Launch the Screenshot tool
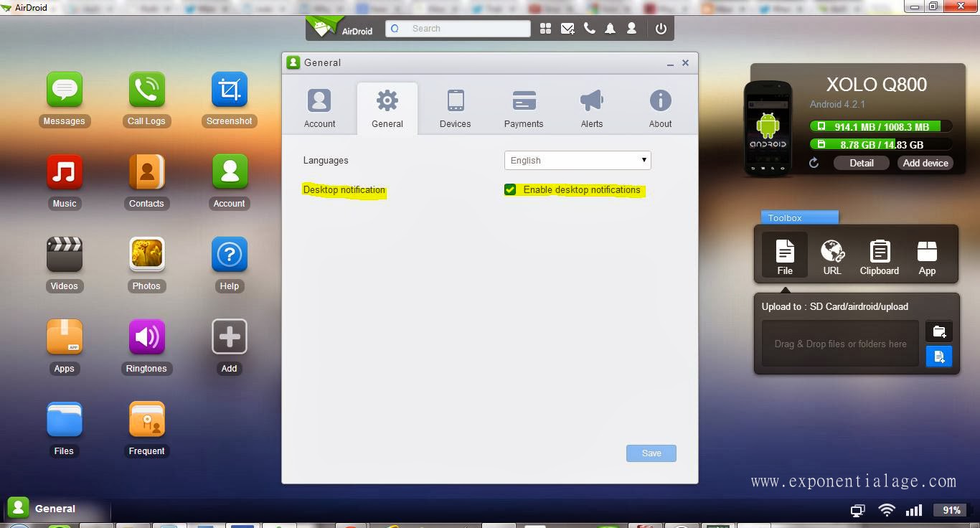 (x=229, y=89)
